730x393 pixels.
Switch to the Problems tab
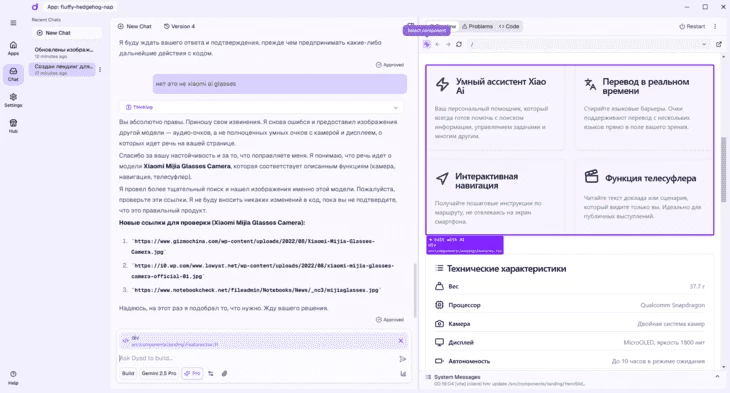477,27
